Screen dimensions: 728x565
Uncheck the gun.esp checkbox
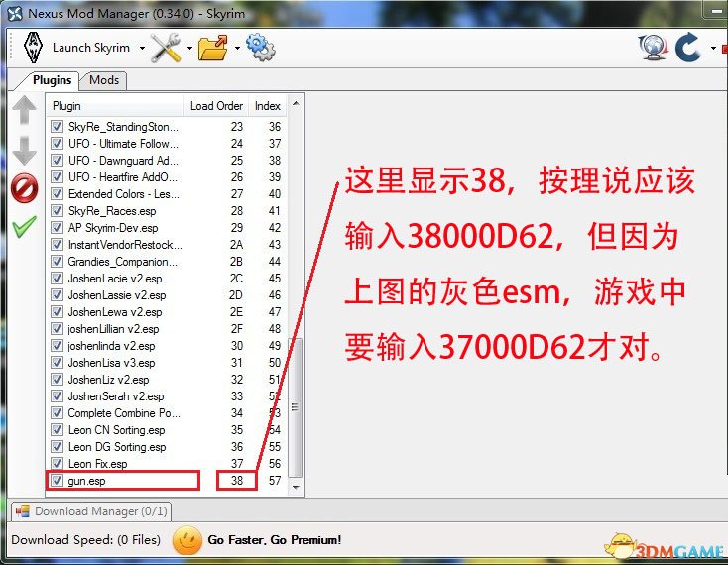pos(58,481)
